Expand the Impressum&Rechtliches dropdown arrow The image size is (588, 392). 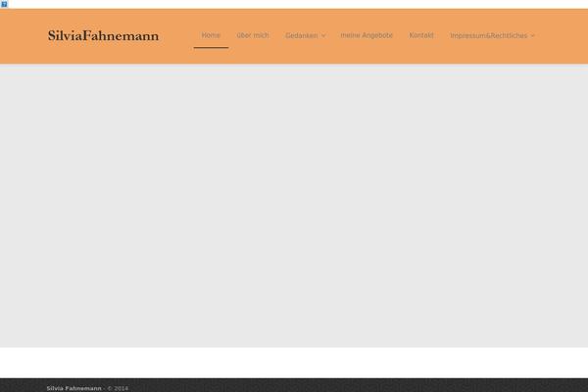532,36
